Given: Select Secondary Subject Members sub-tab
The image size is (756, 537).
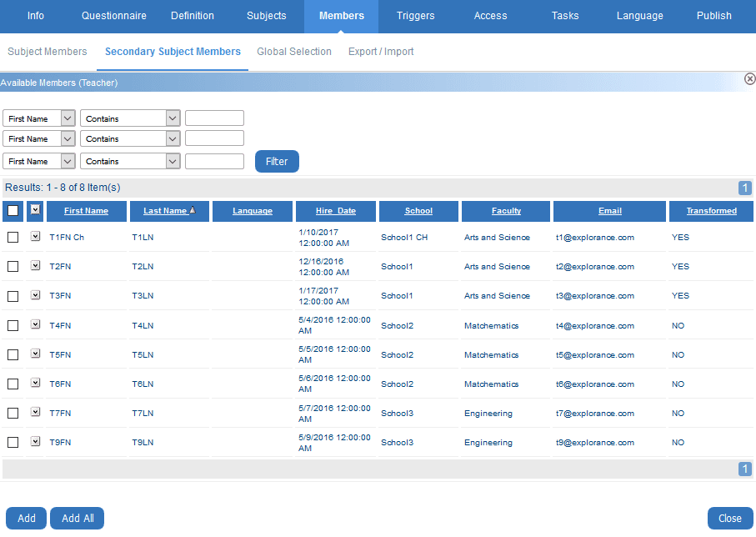Looking at the screenshot, I should (x=173, y=52).
